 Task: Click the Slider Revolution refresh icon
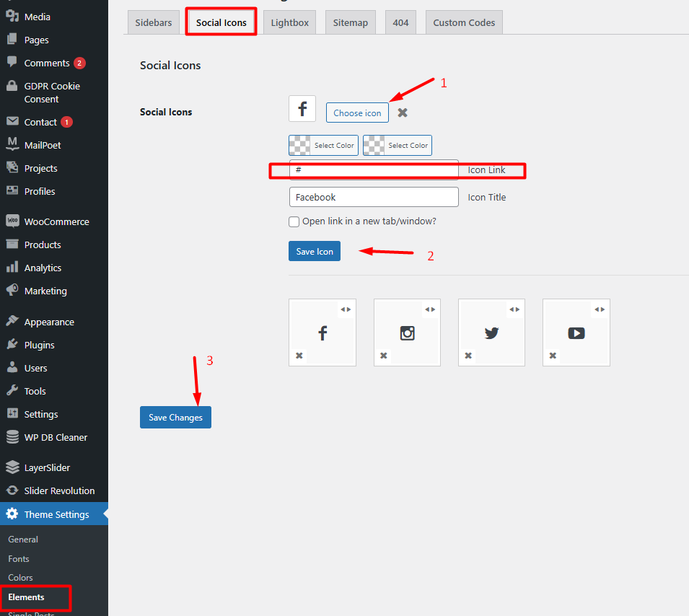point(12,490)
